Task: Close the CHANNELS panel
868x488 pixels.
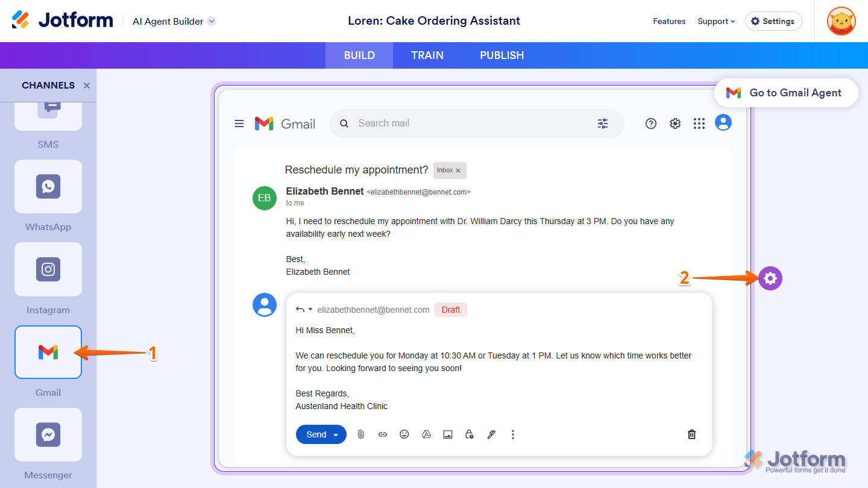Action: 87,86
